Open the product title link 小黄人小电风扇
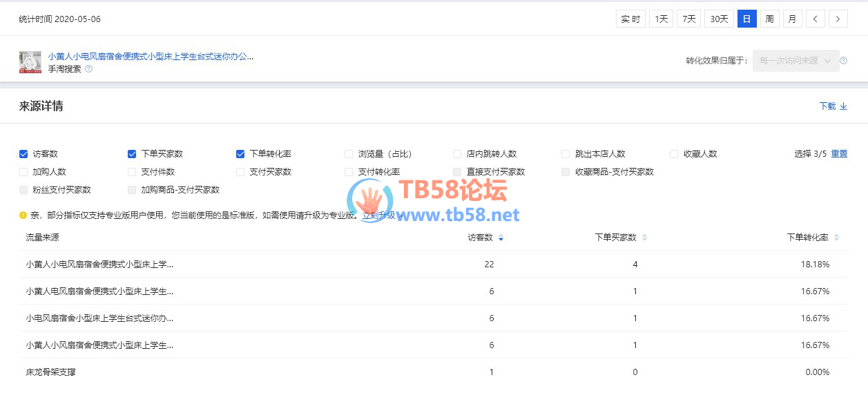868x402 pixels. click(151, 57)
